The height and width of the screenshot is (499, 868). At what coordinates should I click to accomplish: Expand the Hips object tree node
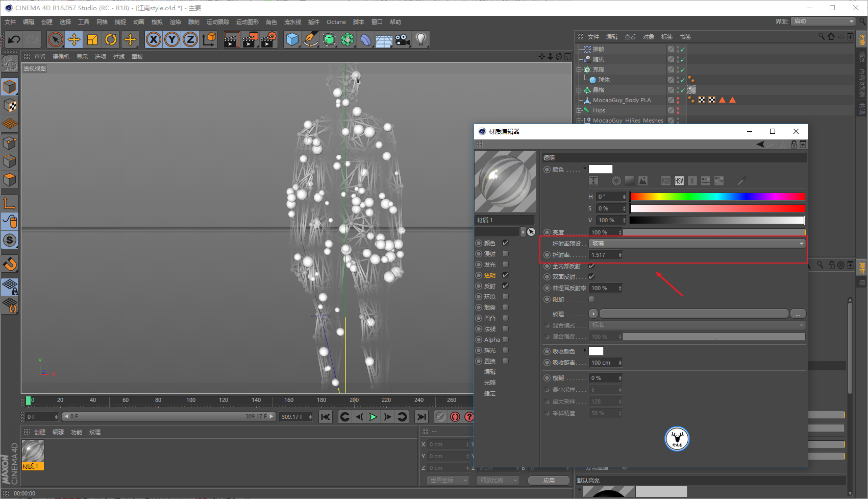click(579, 110)
